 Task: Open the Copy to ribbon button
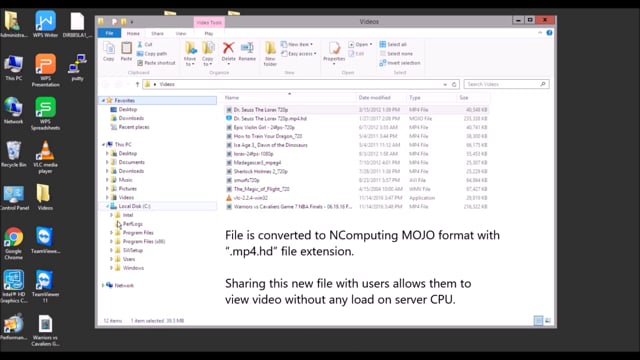coord(208,53)
